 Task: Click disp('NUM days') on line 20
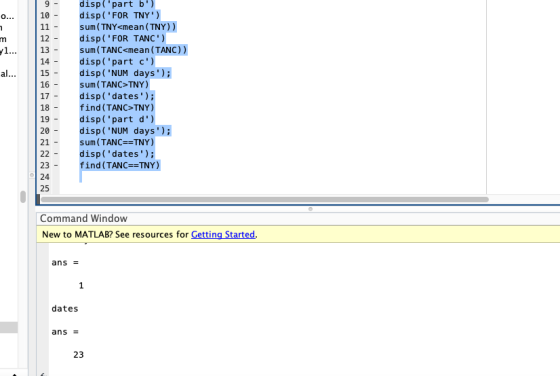point(125,131)
